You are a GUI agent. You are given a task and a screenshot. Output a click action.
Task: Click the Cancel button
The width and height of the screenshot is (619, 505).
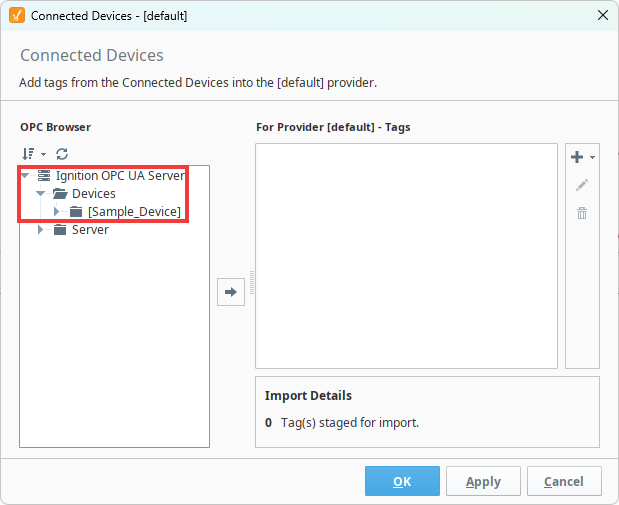564,481
